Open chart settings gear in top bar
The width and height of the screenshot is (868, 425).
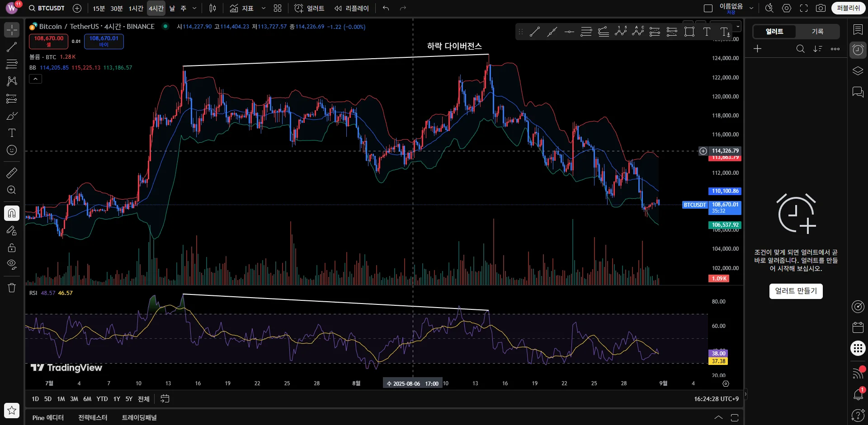pyautogui.click(x=787, y=8)
